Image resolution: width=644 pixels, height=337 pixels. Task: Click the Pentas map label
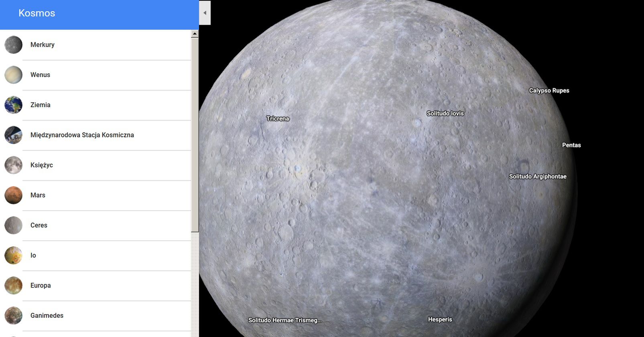pos(571,145)
